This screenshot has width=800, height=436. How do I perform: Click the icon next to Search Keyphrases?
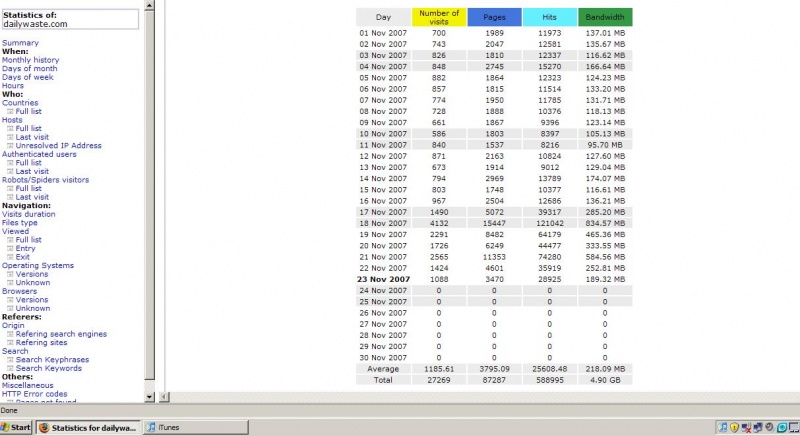pos(11,360)
